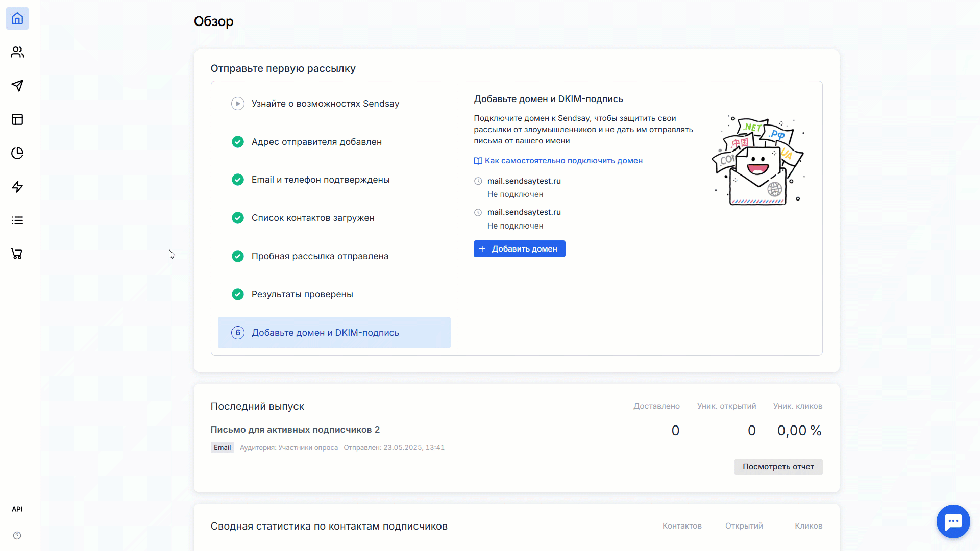Select the completed step "Адрес отправителя добавлен"
Image resolution: width=980 pixels, height=551 pixels.
pyautogui.click(x=316, y=142)
